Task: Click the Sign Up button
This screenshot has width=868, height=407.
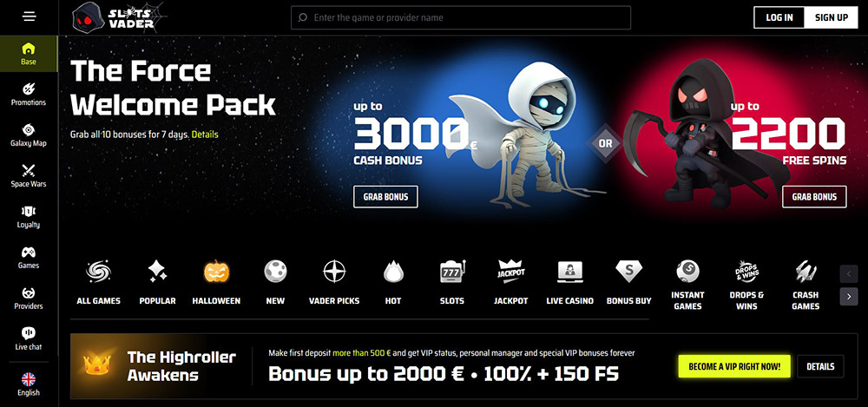Action: 831,17
